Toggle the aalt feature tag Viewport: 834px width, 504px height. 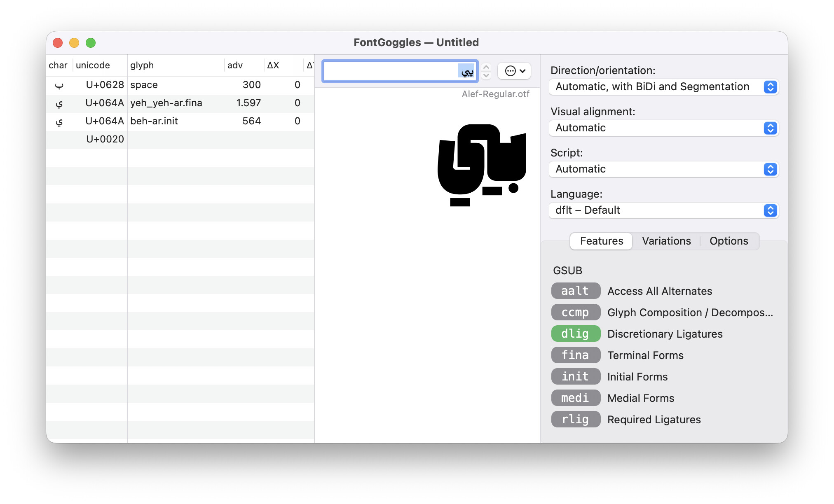(575, 291)
